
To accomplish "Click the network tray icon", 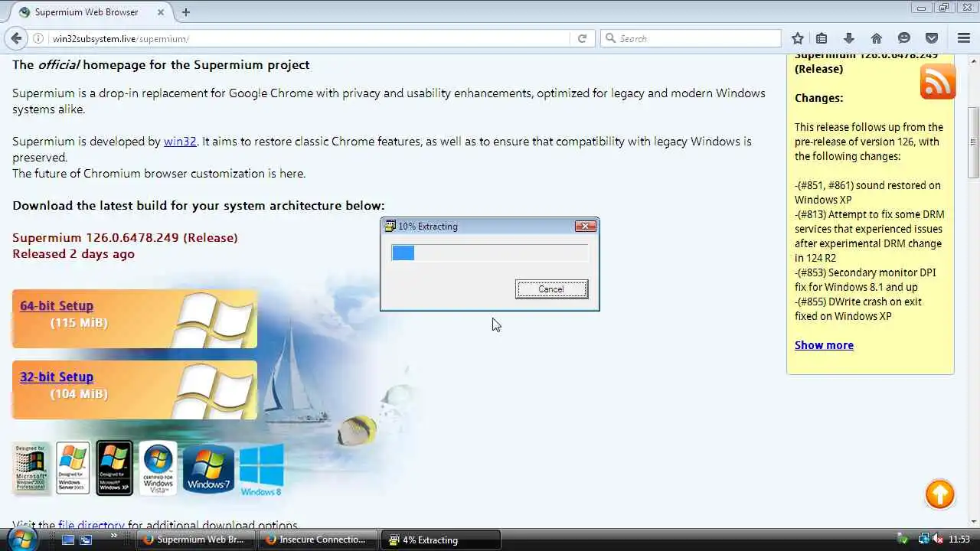I will pyautogui.click(x=923, y=540).
